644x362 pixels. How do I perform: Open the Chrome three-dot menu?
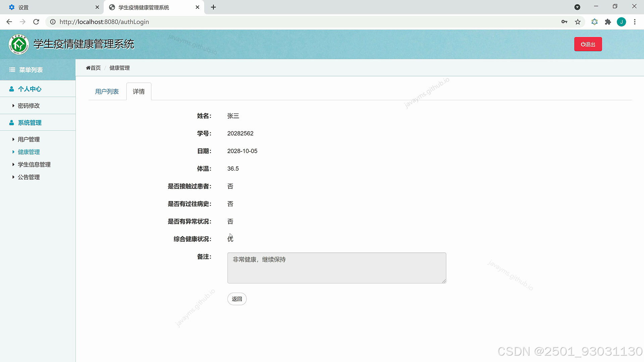click(x=635, y=22)
